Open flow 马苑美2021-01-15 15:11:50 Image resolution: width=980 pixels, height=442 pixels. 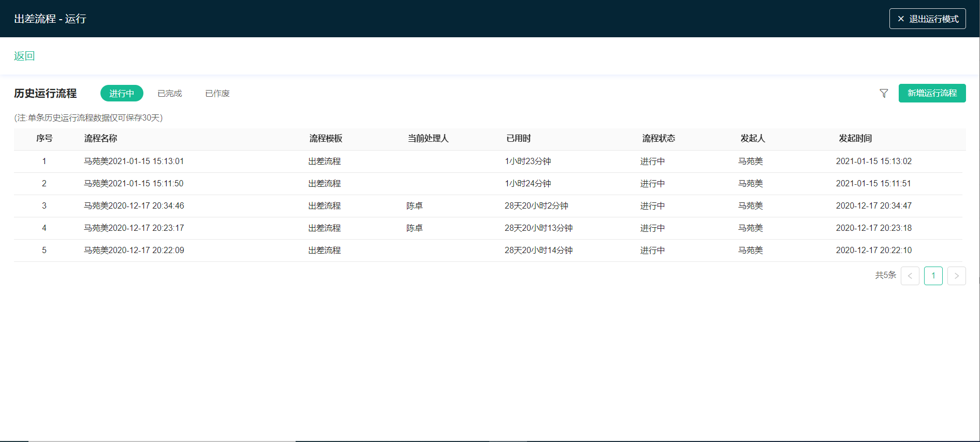coord(134,183)
